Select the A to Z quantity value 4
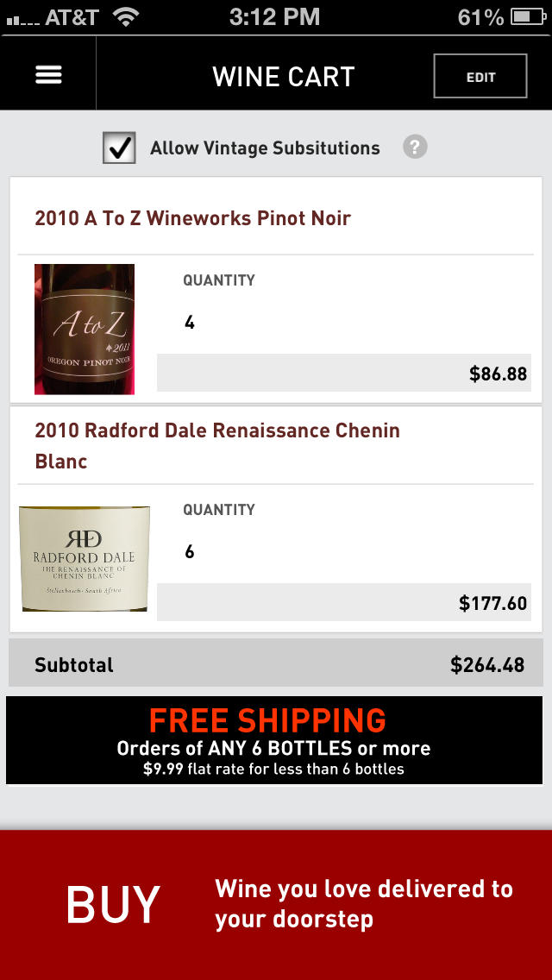 (x=190, y=324)
